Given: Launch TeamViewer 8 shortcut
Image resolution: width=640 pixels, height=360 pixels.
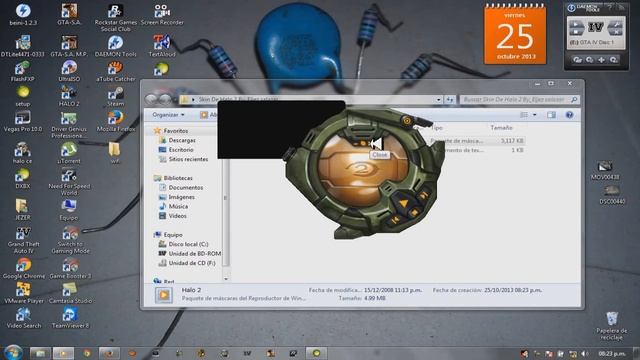Looking at the screenshot, I should click(x=70, y=318).
